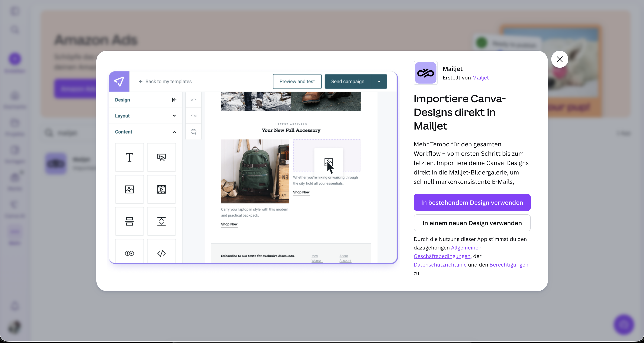Click the 'Men' footer link in preview
The image size is (644, 343).
tap(315, 256)
